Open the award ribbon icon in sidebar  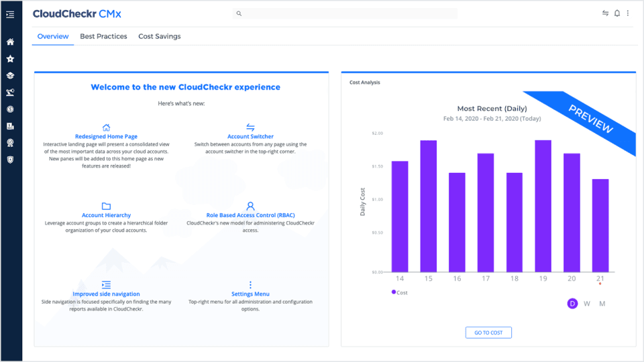tap(10, 143)
